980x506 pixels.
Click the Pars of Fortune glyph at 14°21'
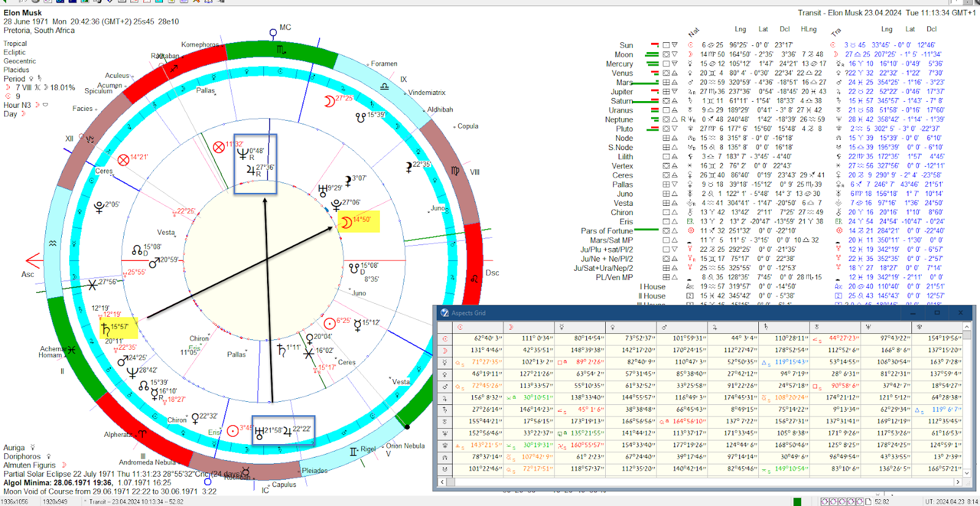(x=123, y=160)
